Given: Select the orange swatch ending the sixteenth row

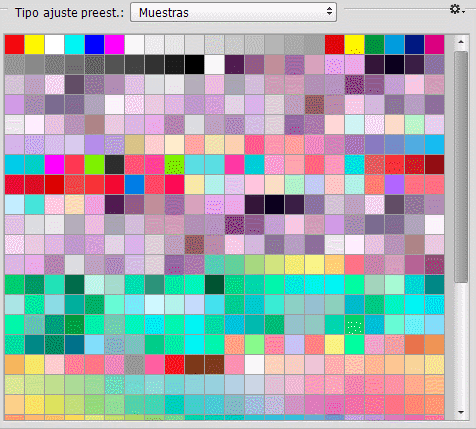Looking at the screenshot, I should [x=434, y=344].
